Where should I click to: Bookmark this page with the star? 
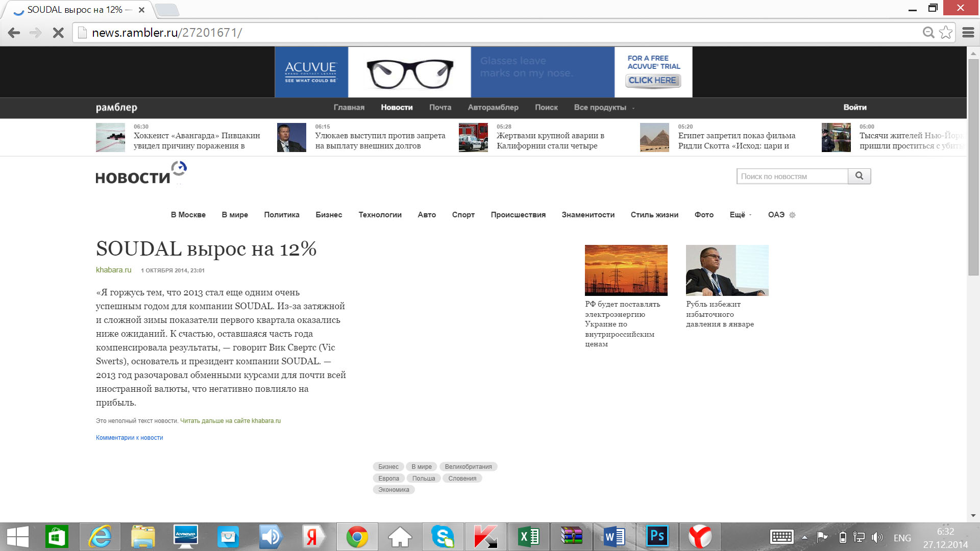point(946,32)
